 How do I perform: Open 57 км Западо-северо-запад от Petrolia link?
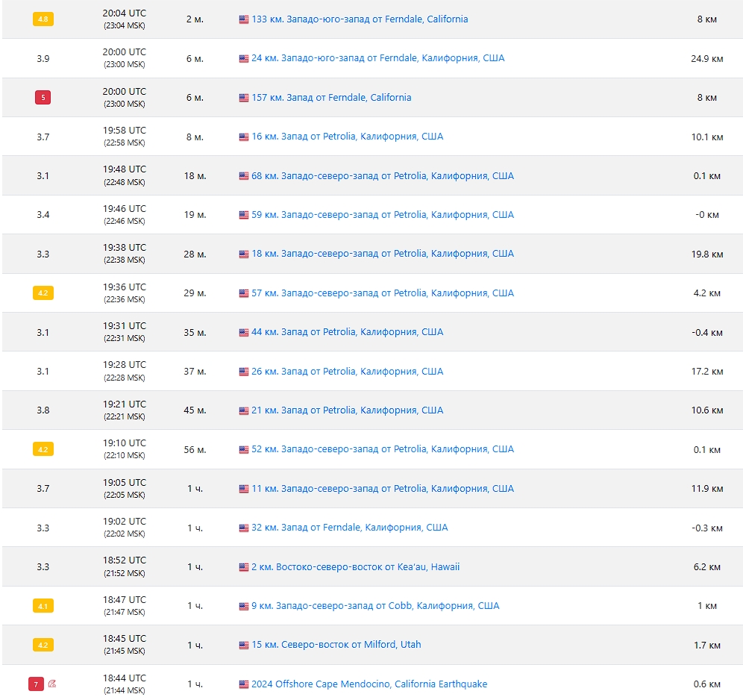[x=383, y=293]
